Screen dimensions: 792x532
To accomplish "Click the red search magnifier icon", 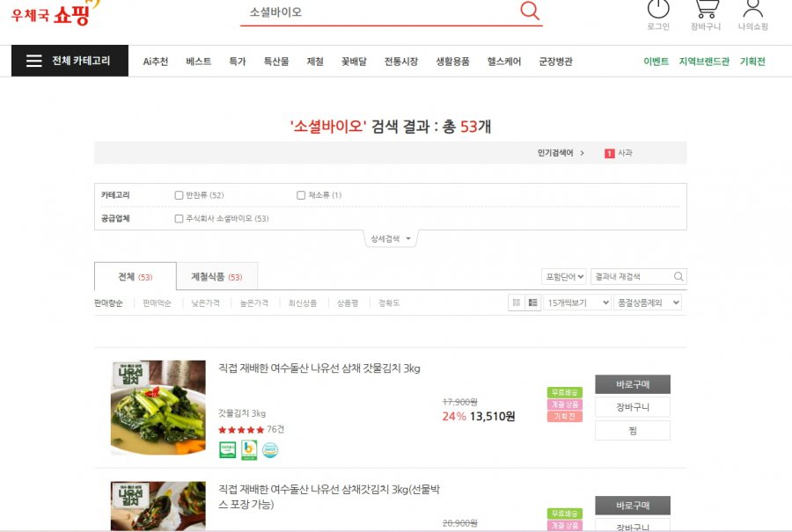I will pyautogui.click(x=530, y=10).
